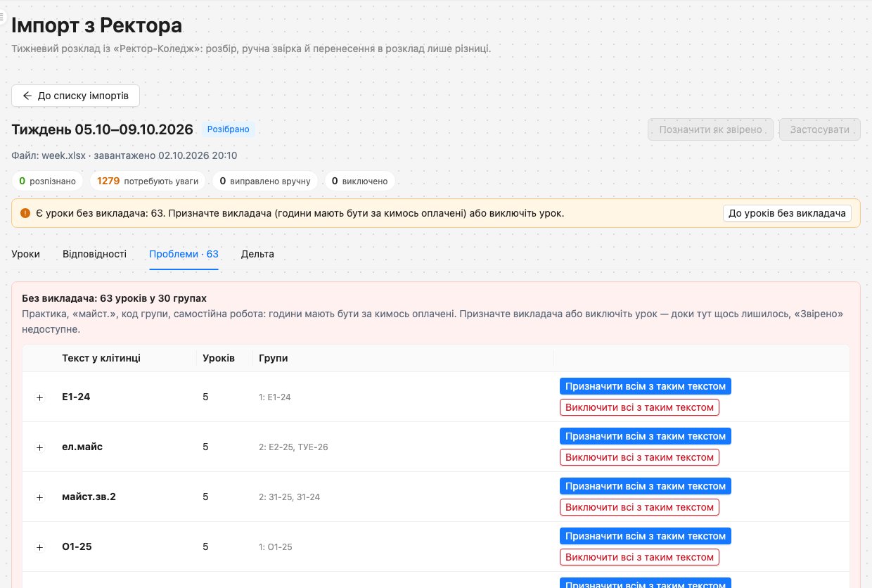Assign teacher for all "майст.зв.2" lessons

click(646, 486)
